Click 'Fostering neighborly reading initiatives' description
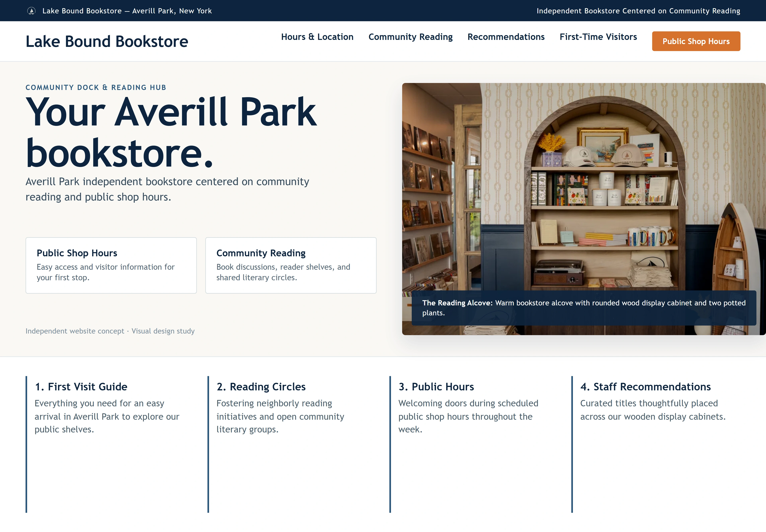This screenshot has width=766, height=532. (280, 416)
